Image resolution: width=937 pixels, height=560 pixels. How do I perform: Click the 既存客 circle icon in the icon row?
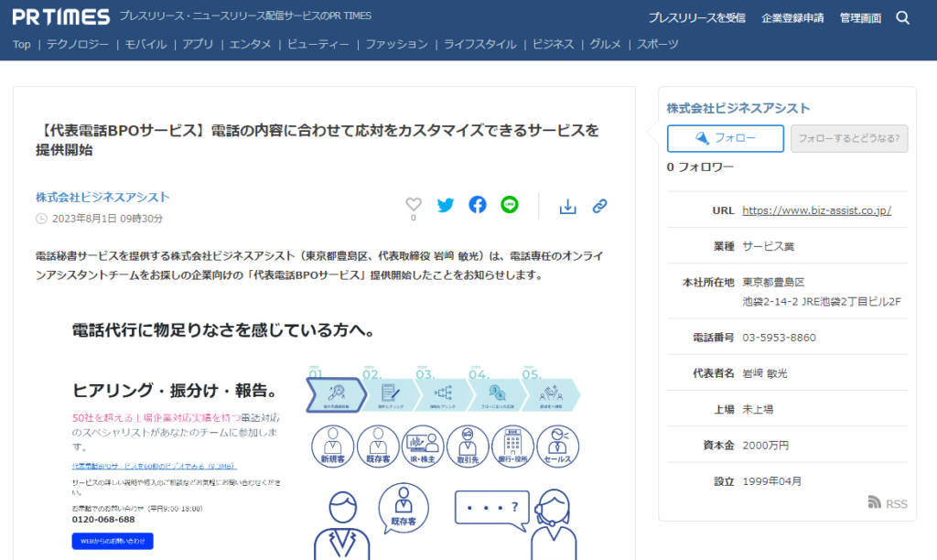tap(378, 446)
